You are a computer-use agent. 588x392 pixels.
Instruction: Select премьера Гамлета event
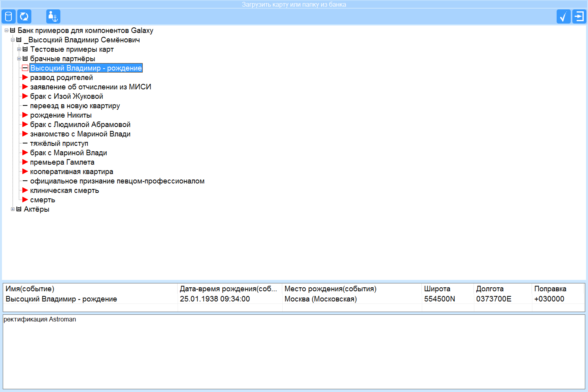62,162
